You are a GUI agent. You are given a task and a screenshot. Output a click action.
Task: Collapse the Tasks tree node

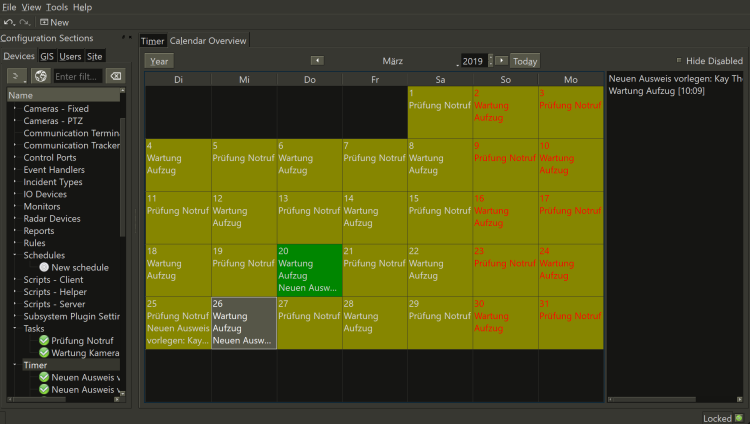[15, 328]
